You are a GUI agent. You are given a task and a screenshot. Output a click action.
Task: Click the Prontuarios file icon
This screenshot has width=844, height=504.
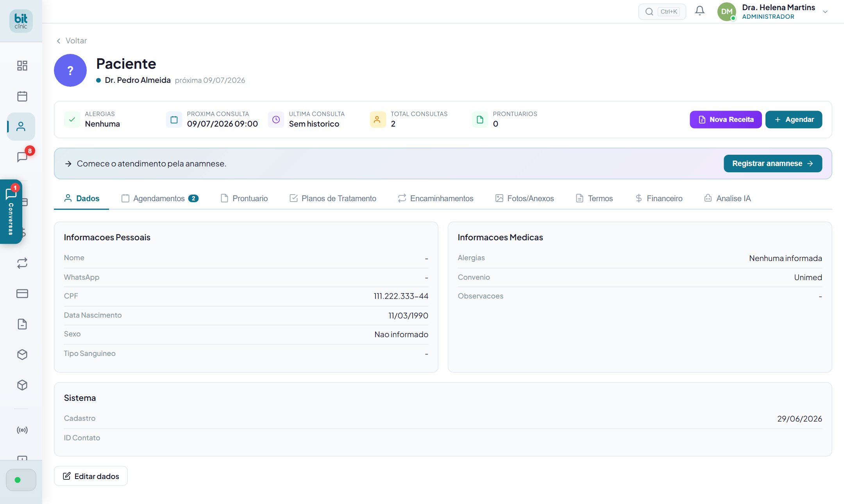tap(480, 120)
